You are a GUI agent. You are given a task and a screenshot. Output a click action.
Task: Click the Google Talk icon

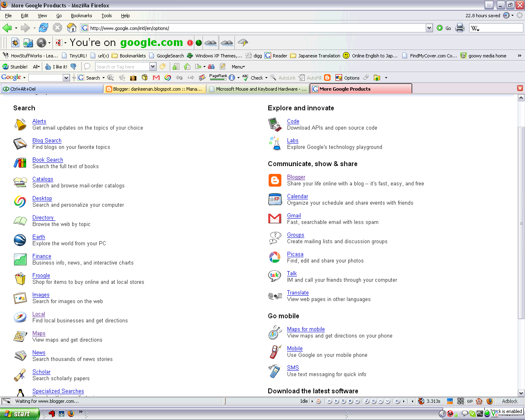pyautogui.click(x=274, y=276)
